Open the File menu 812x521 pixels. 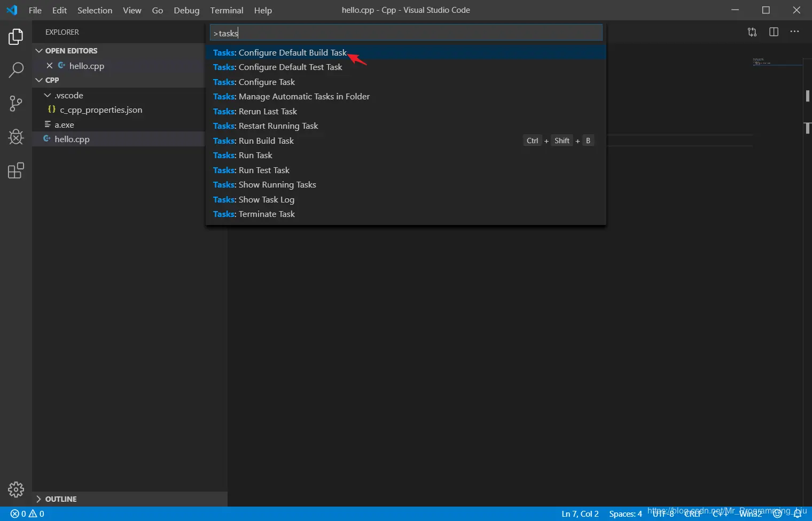35,10
